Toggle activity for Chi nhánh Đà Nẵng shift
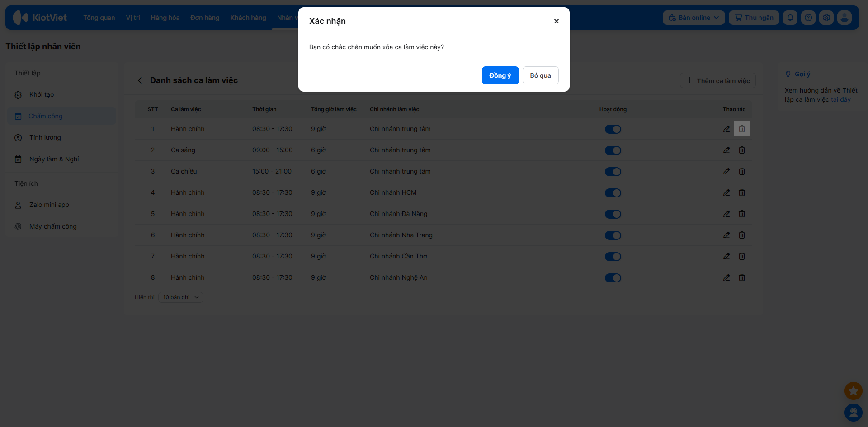 [x=613, y=214]
